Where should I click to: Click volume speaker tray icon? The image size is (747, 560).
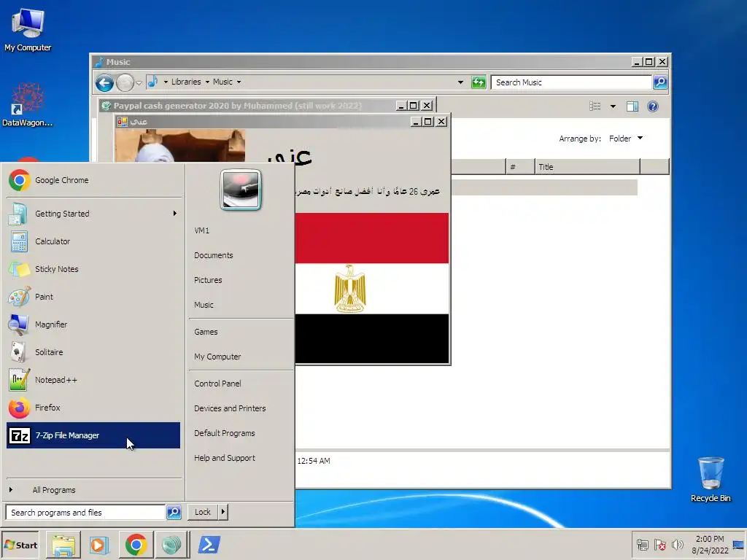677,545
